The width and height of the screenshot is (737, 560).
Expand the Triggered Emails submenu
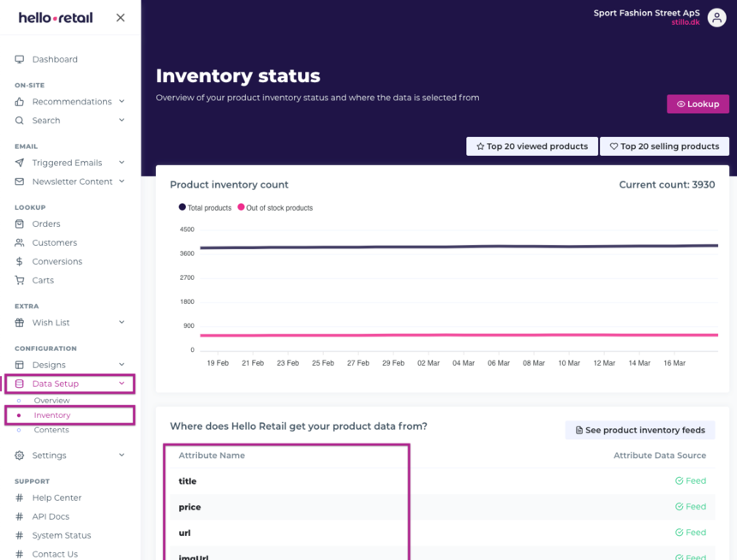122,163
